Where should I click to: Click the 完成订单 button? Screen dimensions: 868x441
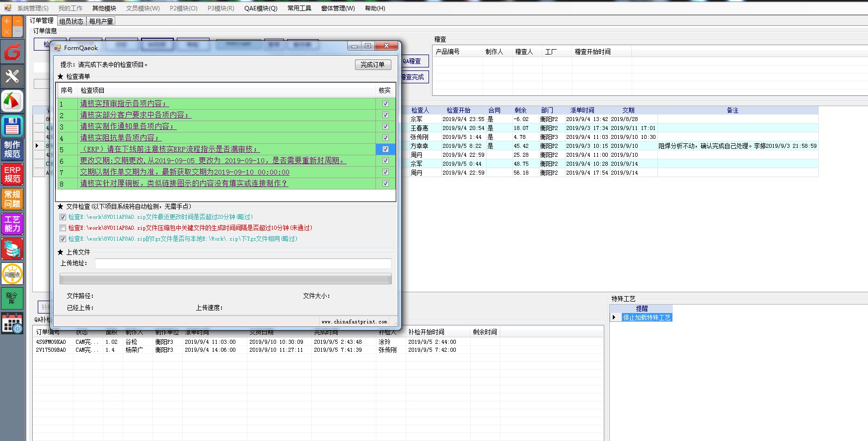pos(373,64)
